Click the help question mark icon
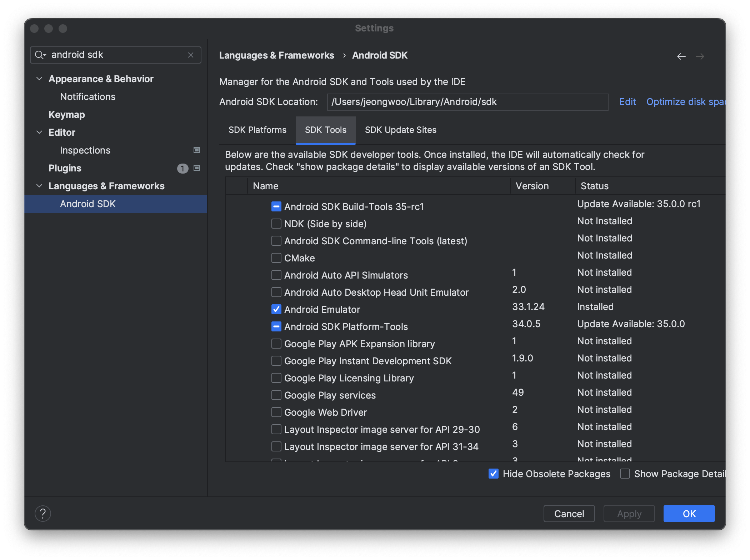750x560 pixels. pyautogui.click(x=43, y=514)
